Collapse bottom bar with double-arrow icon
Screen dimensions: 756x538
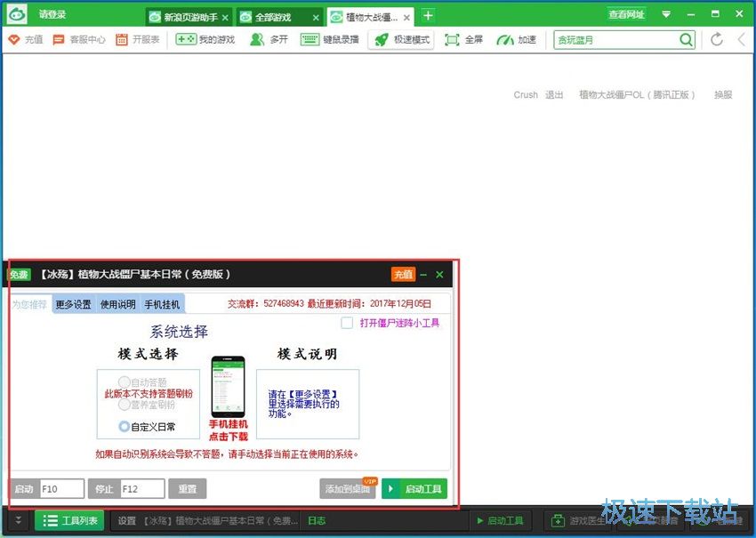(18, 520)
